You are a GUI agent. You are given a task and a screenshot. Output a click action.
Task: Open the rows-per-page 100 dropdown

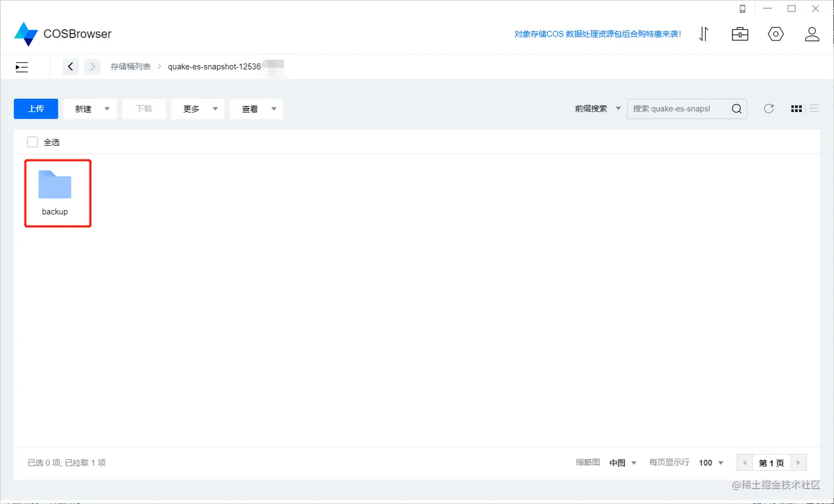(710, 463)
